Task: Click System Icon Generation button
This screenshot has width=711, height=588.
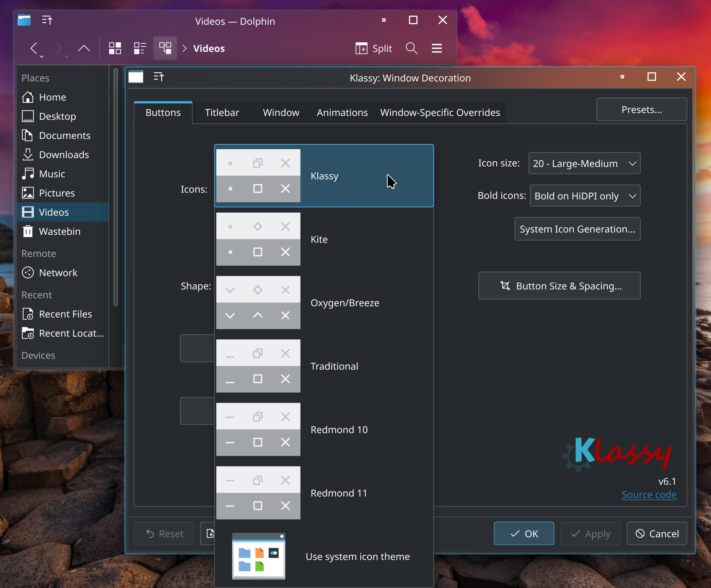Action: (577, 229)
